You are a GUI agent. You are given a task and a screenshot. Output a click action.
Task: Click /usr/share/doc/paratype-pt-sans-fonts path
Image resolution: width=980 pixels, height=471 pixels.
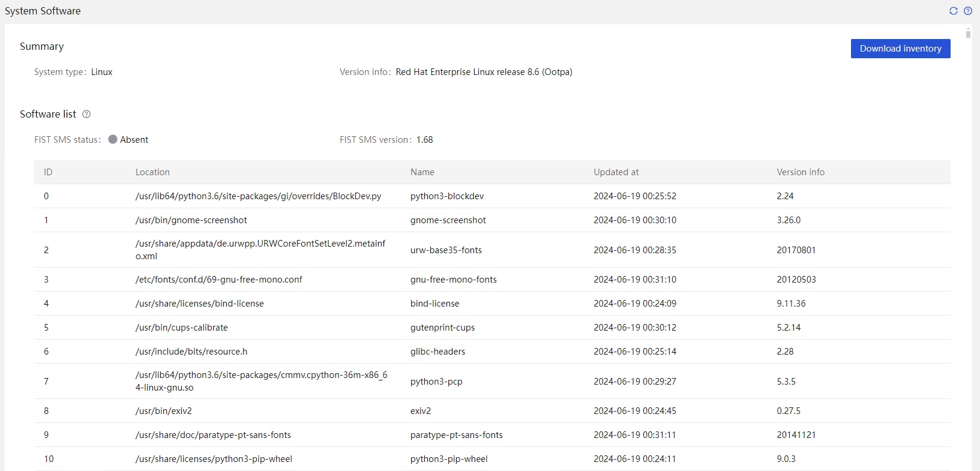pyautogui.click(x=213, y=435)
